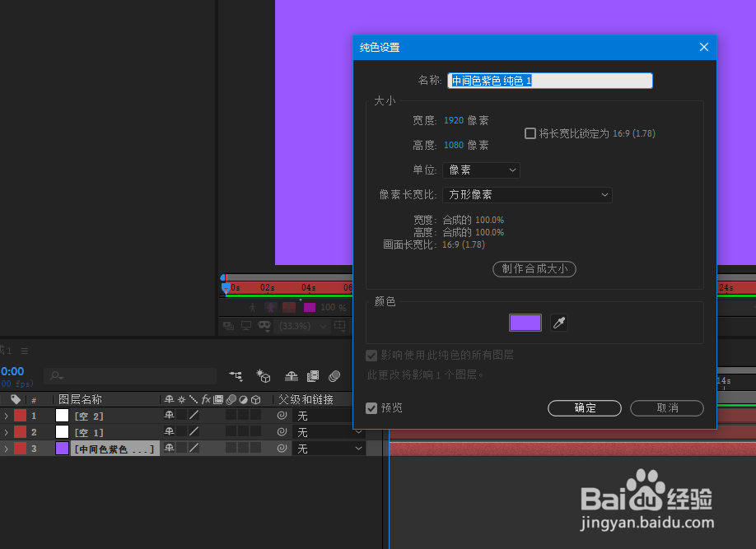The image size is (756, 549).
Task: Confirm dialog with 确定 button
Action: [584, 407]
